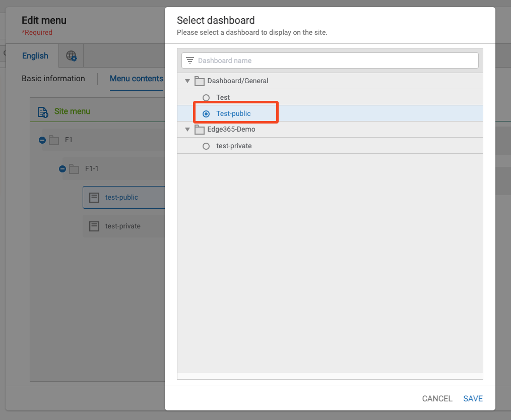Click the globe language settings icon
This screenshot has width=511, height=420.
(72, 56)
